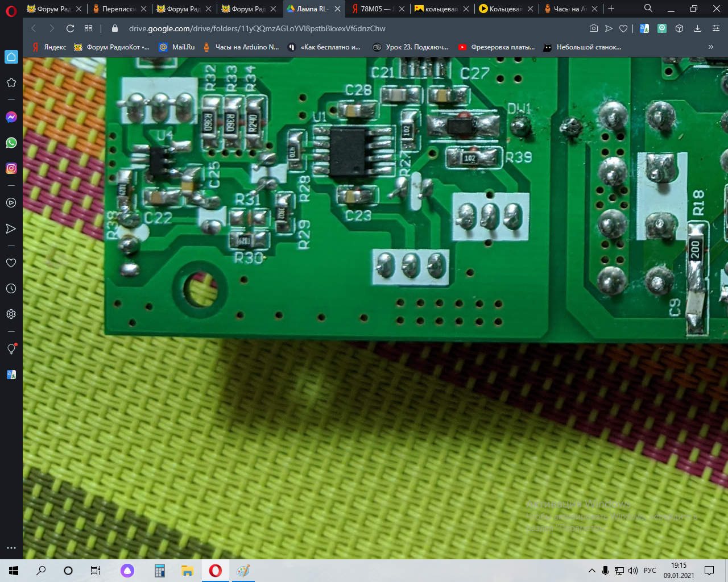Open Facebook Messenger in sidebar
This screenshot has height=582, width=728.
(11, 117)
